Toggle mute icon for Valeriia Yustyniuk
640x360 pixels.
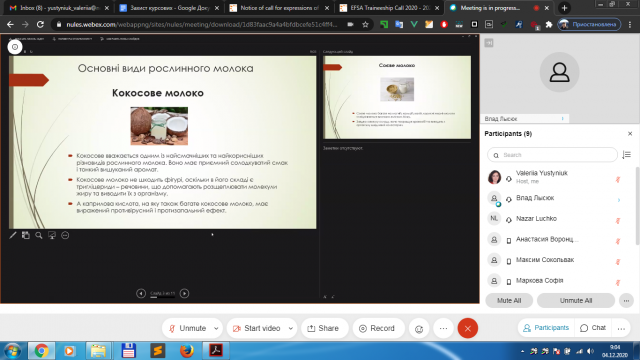coord(618,180)
